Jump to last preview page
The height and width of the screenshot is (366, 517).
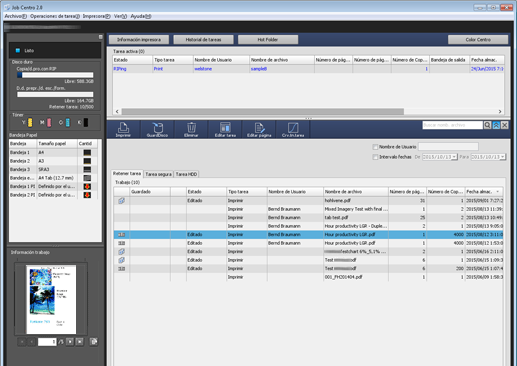(x=79, y=342)
